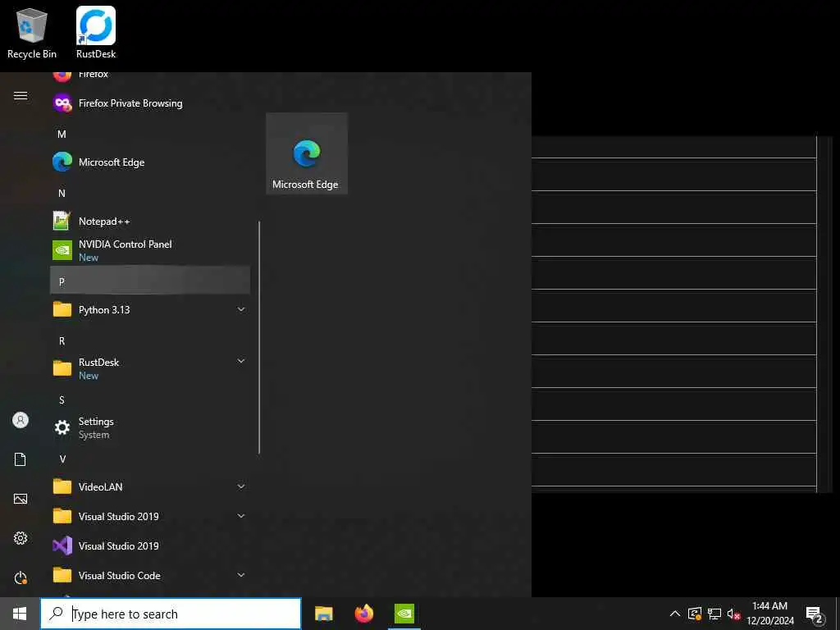
Task: Open the Action Center notifications
Action: coord(814,614)
